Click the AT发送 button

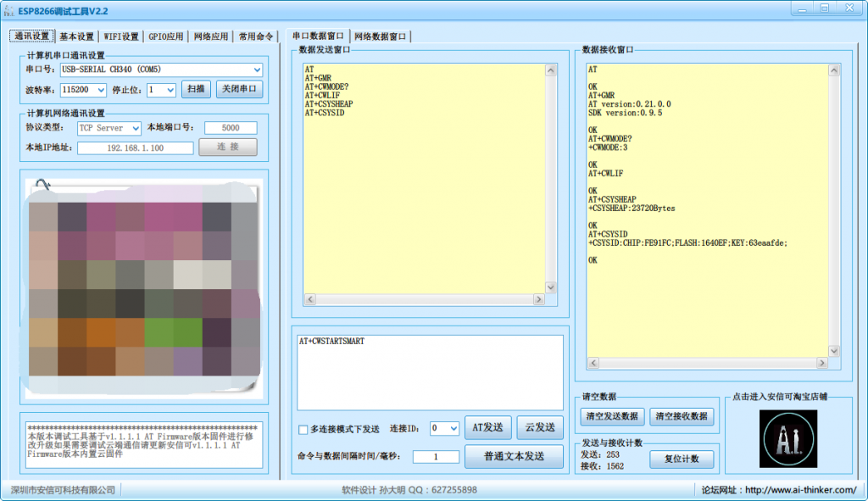click(x=487, y=427)
